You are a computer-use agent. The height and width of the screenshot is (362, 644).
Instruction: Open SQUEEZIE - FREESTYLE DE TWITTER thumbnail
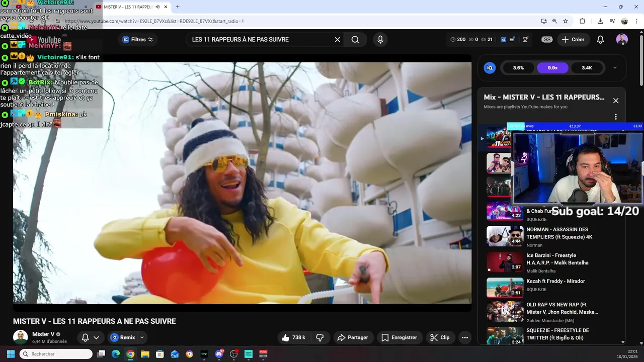click(x=505, y=336)
